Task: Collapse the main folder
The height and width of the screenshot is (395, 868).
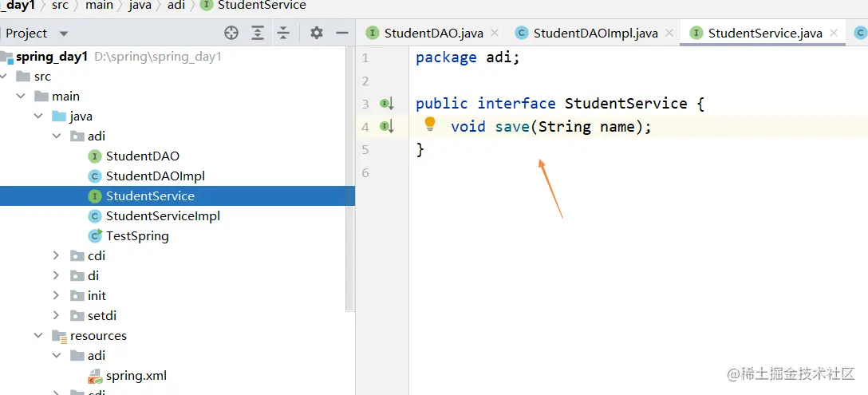Action: coord(21,97)
